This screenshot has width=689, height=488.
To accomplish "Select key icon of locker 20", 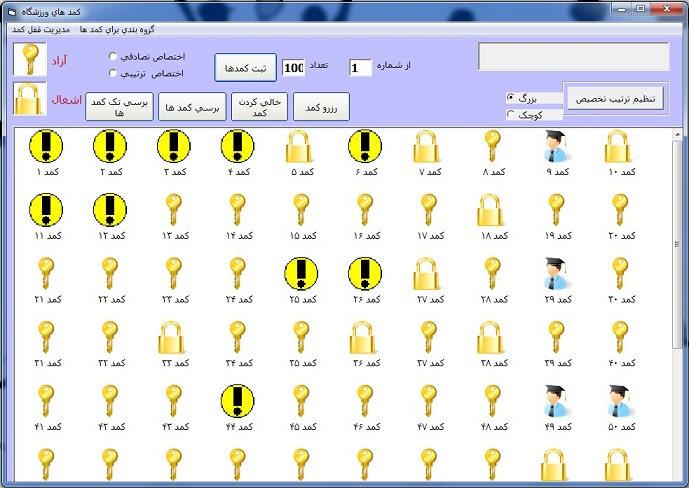I will click(x=620, y=210).
